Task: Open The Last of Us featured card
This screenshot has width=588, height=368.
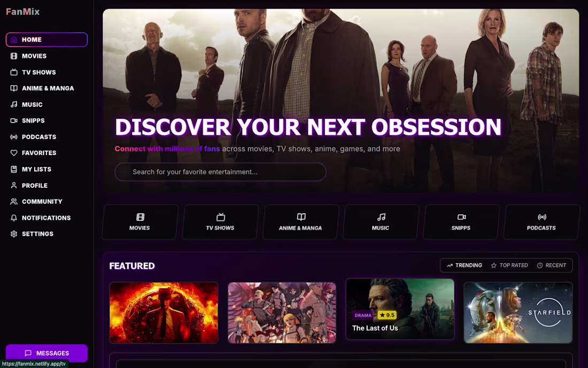Action: click(400, 309)
